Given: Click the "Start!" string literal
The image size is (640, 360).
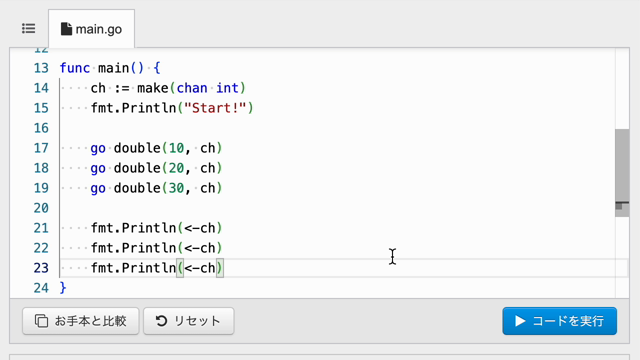Looking at the screenshot, I should [215, 108].
